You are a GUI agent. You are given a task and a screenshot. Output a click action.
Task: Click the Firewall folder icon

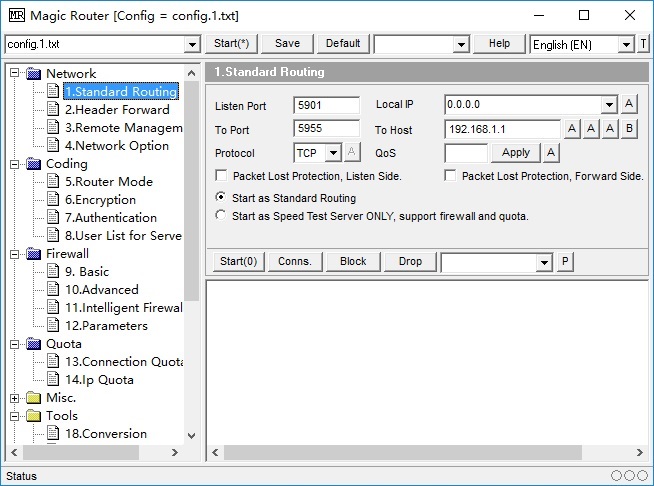click(x=33, y=254)
